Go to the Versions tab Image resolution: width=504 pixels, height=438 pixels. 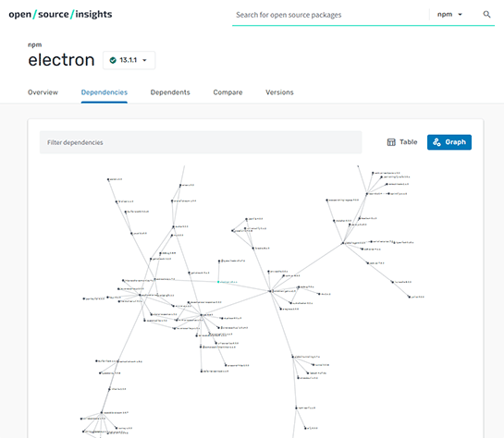tap(279, 92)
